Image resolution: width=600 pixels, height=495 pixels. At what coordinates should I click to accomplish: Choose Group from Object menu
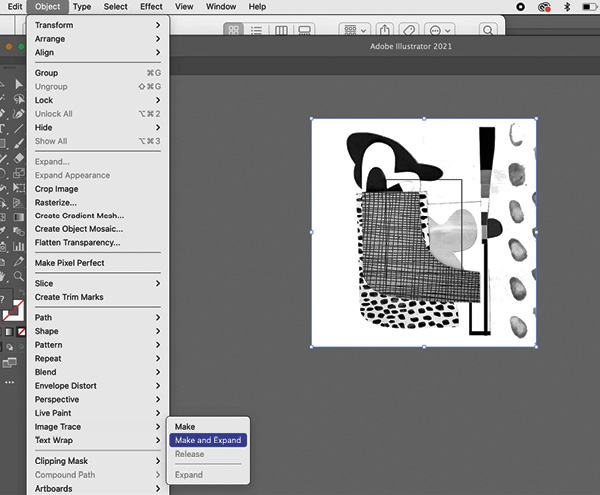[x=98, y=73]
